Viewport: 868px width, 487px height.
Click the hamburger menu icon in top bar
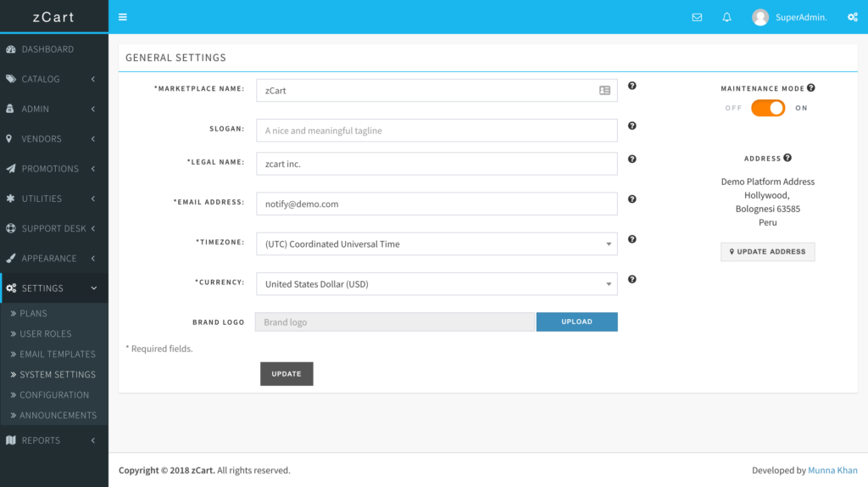click(x=123, y=17)
